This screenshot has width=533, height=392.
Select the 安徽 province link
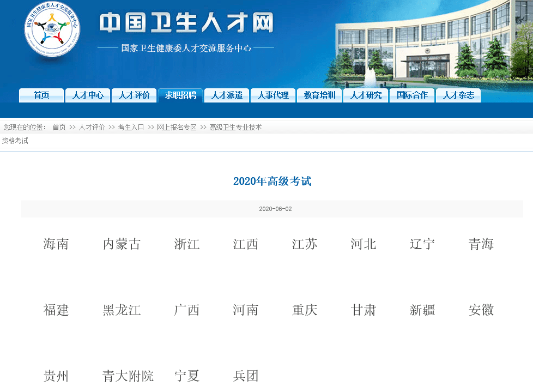(x=481, y=310)
